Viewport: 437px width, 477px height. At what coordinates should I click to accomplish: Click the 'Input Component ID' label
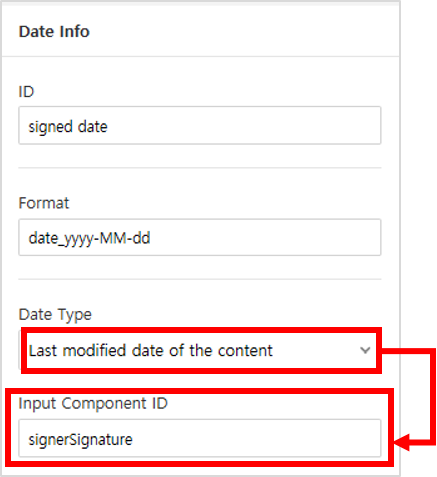tap(93, 404)
